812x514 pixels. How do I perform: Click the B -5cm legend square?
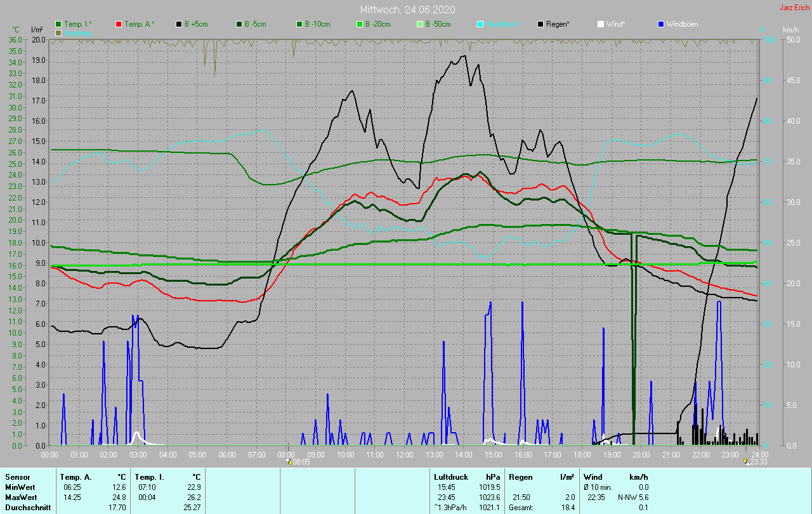pyautogui.click(x=239, y=24)
